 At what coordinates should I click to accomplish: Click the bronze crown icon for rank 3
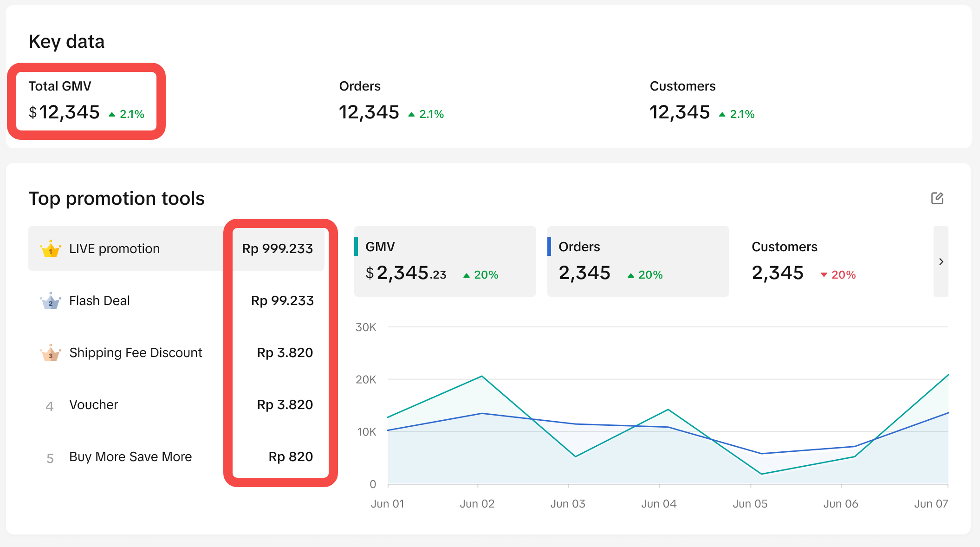(x=51, y=353)
